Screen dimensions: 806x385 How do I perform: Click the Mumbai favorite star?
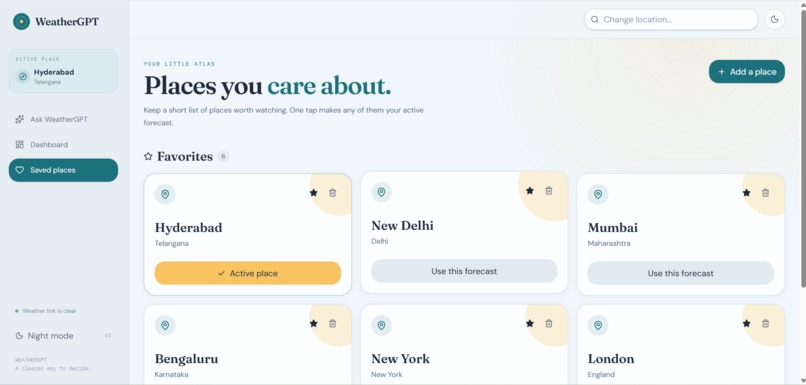[x=746, y=193]
